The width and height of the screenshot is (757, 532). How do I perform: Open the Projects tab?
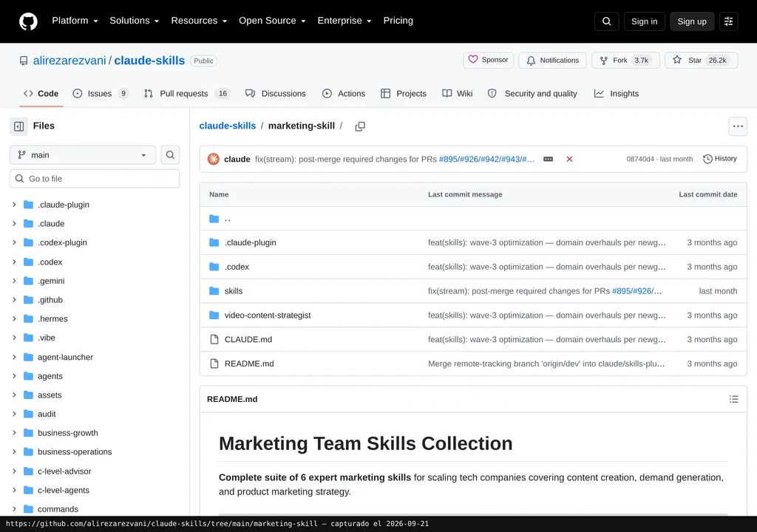coord(404,94)
